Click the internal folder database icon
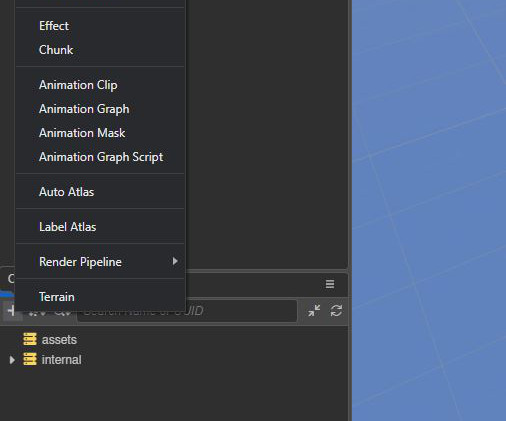This screenshot has width=506, height=421. (30, 359)
